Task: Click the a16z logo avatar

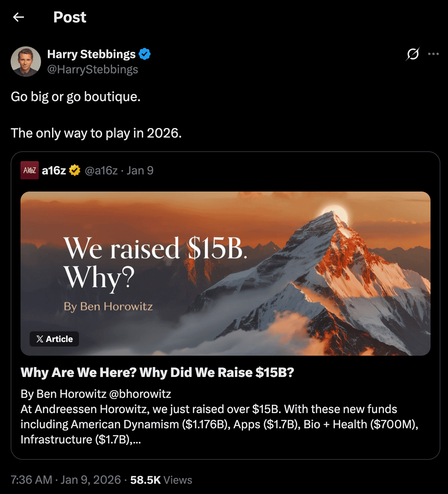Action: 30,170
